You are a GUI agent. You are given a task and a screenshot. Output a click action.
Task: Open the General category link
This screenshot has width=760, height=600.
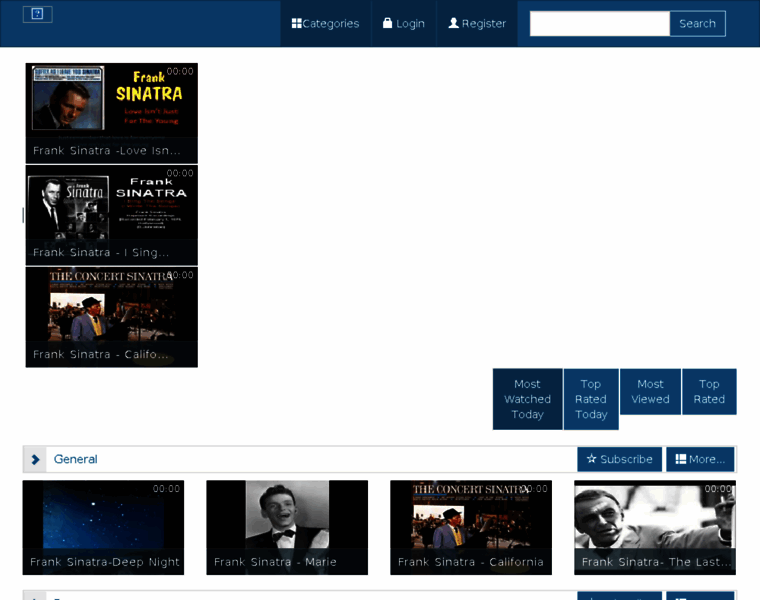(x=76, y=459)
